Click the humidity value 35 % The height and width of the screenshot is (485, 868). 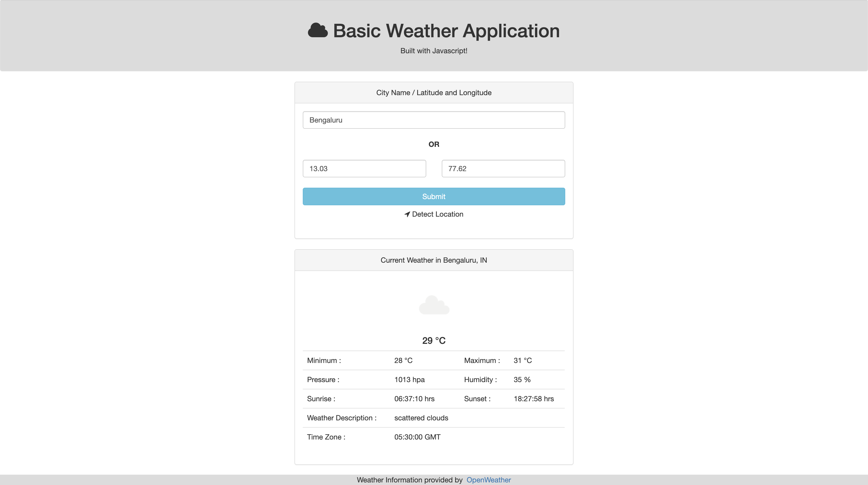point(522,380)
